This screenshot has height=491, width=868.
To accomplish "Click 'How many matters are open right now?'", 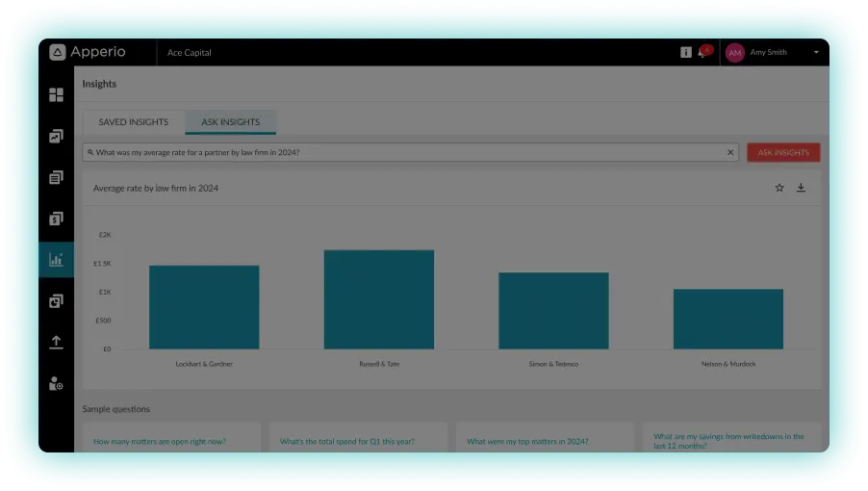I will click(x=160, y=441).
